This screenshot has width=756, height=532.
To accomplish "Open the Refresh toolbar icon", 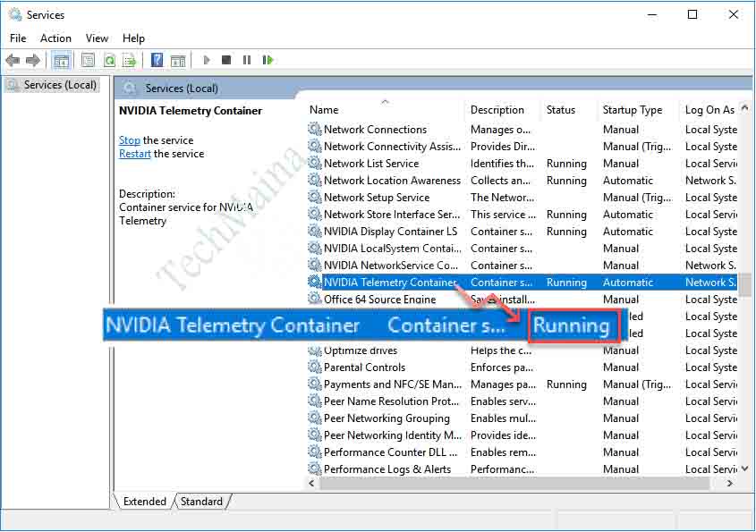I will click(109, 60).
